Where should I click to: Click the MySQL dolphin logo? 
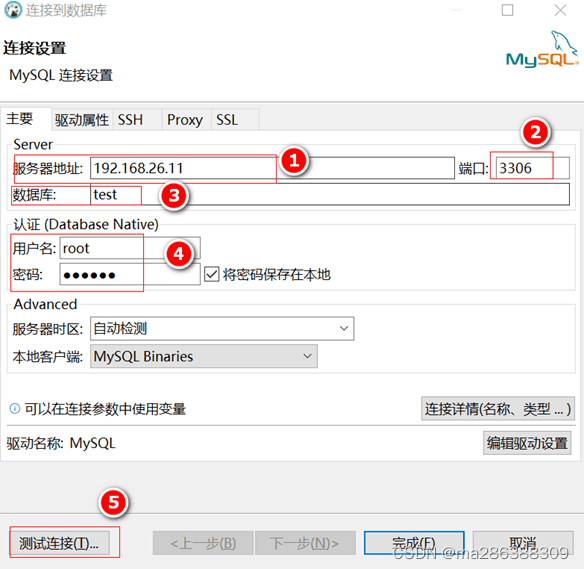pyautogui.click(x=542, y=50)
